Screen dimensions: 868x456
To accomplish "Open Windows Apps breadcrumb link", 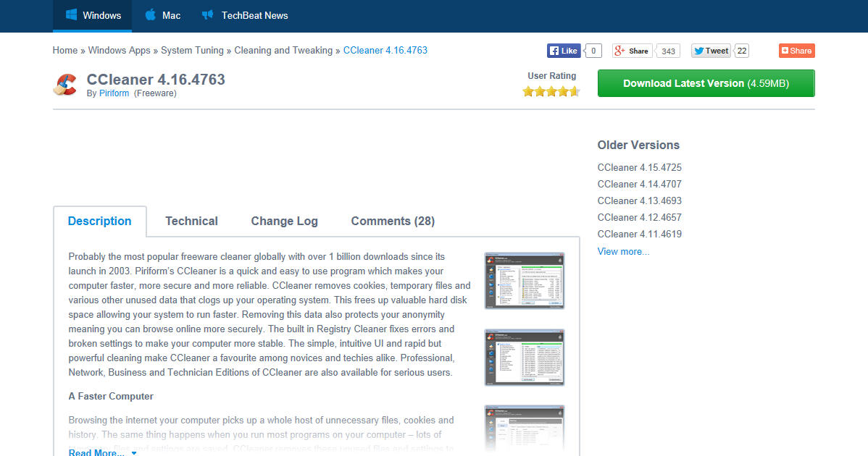I will 119,50.
